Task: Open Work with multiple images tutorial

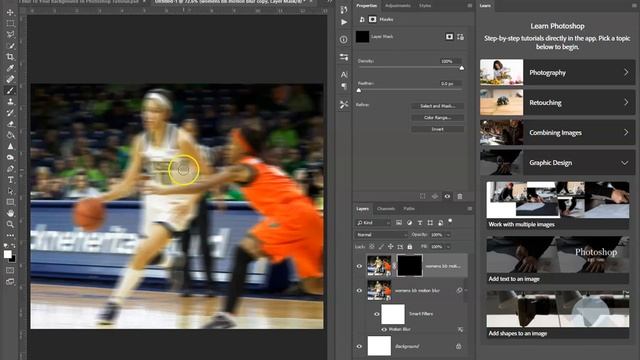Action: pyautogui.click(x=558, y=205)
